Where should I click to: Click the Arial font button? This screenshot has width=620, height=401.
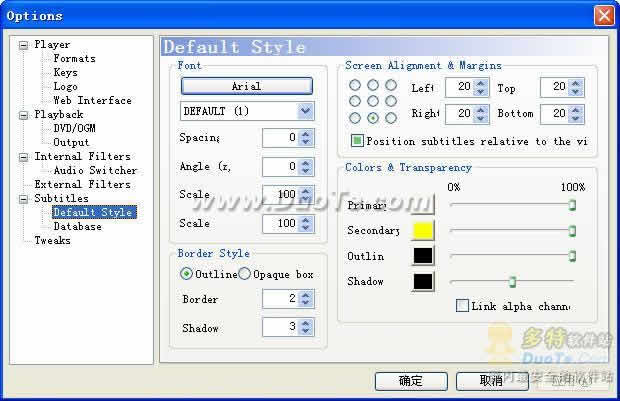(x=247, y=86)
